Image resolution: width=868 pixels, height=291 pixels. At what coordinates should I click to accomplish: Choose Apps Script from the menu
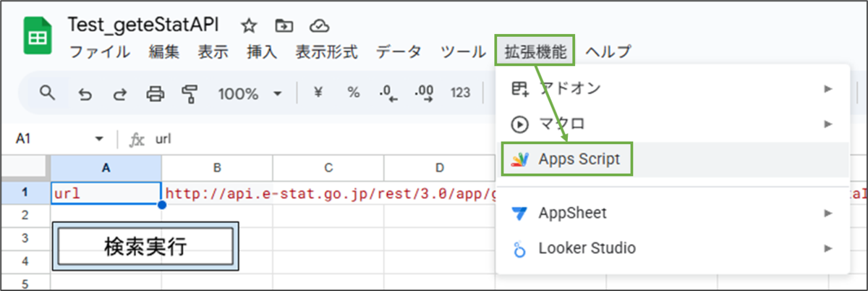[x=673, y=159]
